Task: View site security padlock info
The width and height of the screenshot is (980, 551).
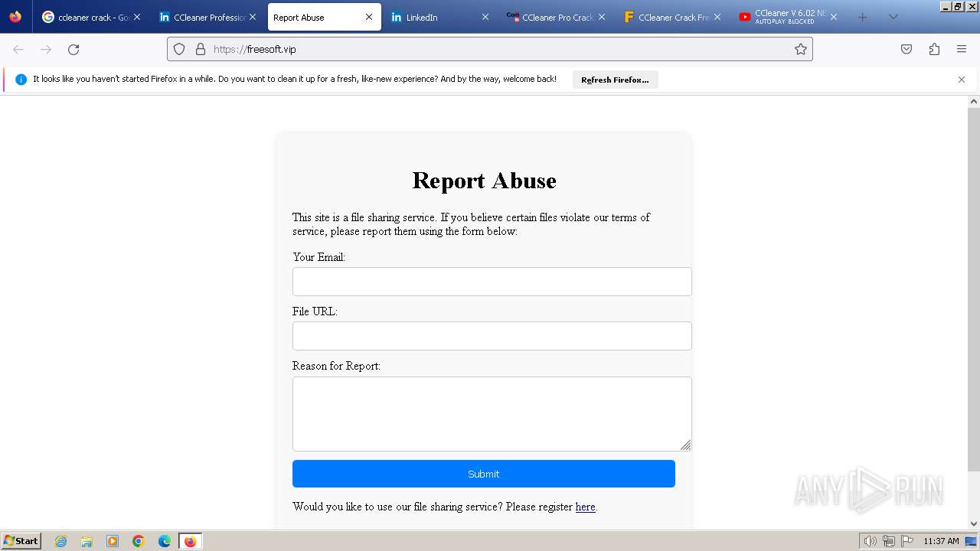Action: (201, 49)
